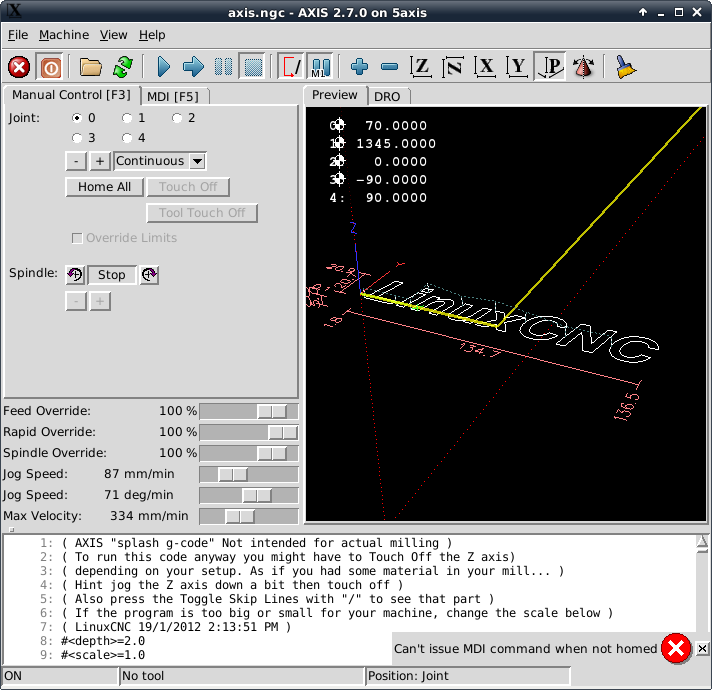712x690 pixels.
Task: Stop program execution
Action: click(253, 67)
